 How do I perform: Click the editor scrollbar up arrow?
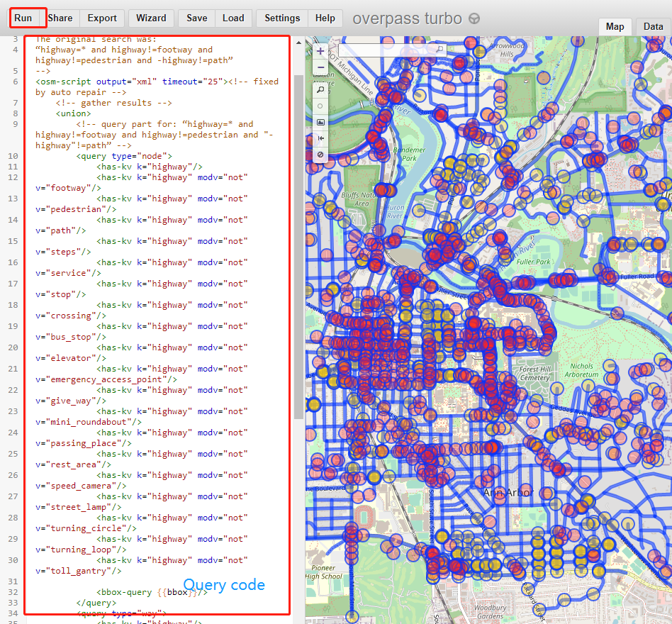pyautogui.click(x=298, y=43)
